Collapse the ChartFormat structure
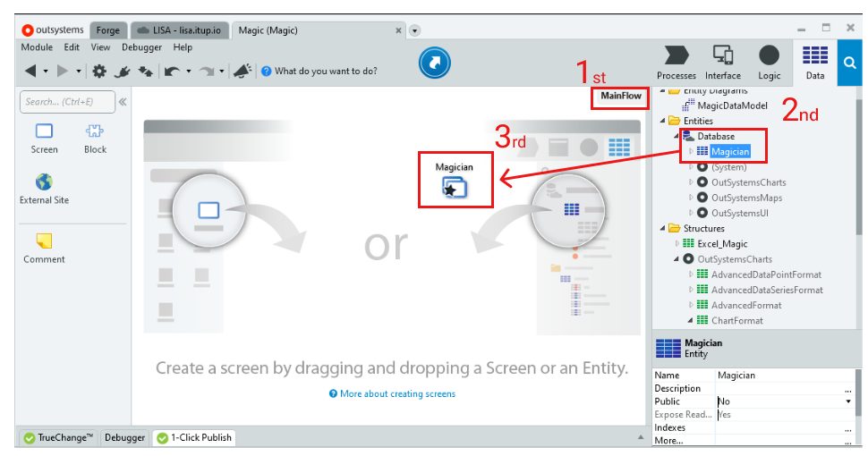This screenshot has height=456, width=868. click(x=690, y=320)
